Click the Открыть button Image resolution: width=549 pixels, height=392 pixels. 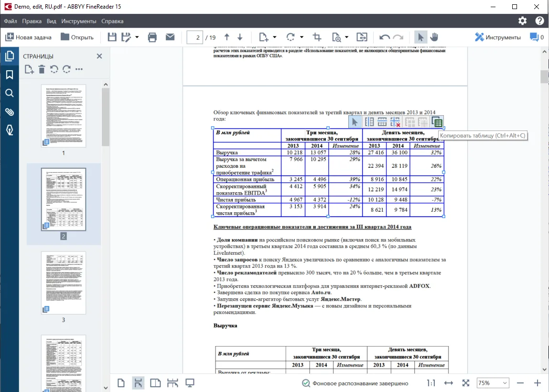click(77, 37)
